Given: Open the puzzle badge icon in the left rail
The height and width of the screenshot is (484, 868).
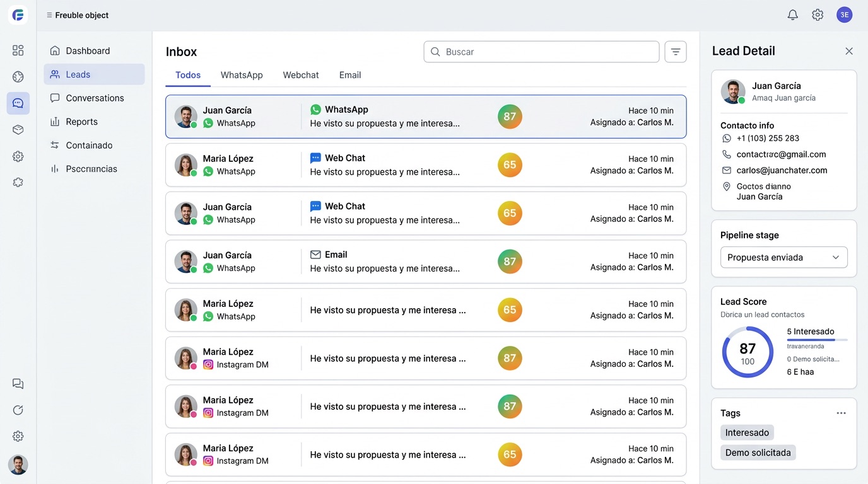Looking at the screenshot, I should click(x=18, y=182).
